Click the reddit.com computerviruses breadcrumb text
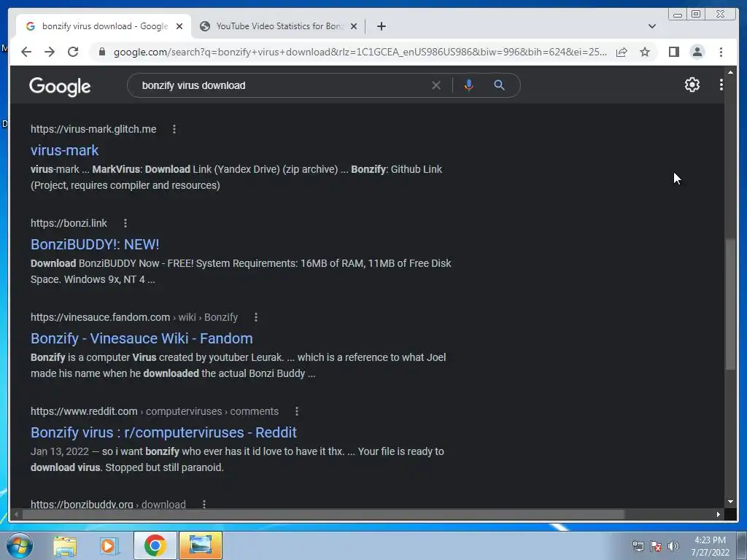Viewport: 747px width, 560px height. [x=155, y=411]
